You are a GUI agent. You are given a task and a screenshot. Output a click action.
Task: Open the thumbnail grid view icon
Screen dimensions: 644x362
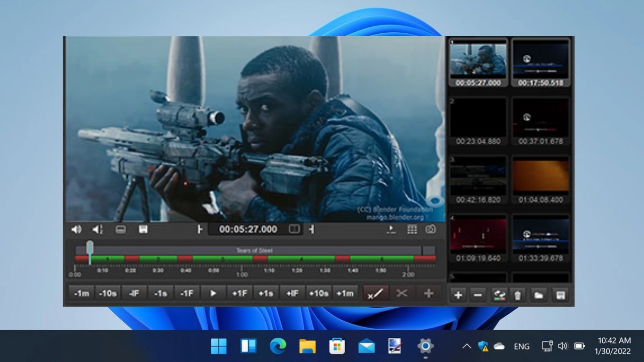pos(412,229)
